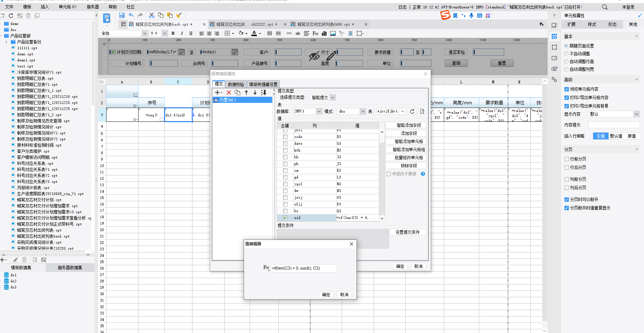Select 自动调整行高 radio option
The height and width of the screenshot is (333, 644).
[566, 61]
